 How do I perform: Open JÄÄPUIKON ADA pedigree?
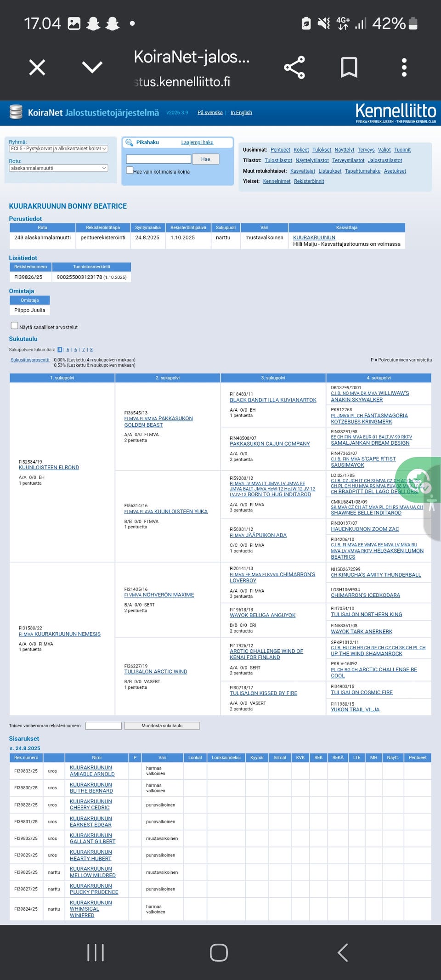pos(258,535)
